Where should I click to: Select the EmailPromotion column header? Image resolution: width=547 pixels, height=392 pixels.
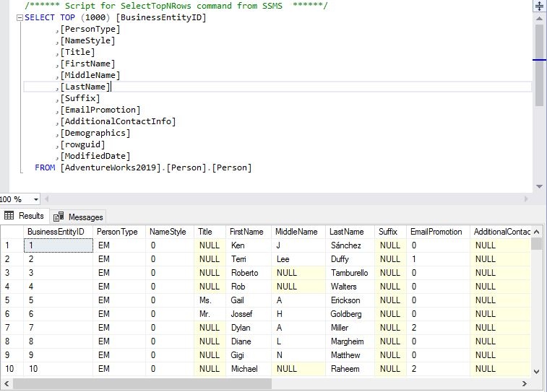pyautogui.click(x=438, y=232)
